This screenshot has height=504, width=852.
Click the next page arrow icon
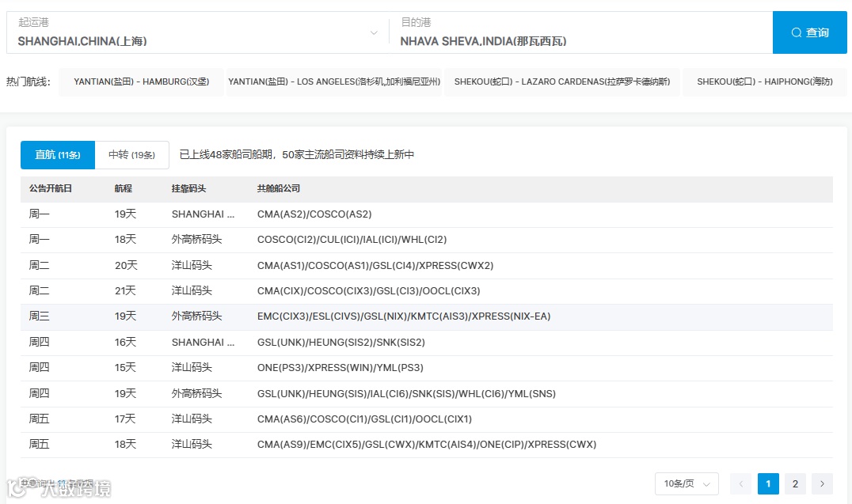coord(822,483)
